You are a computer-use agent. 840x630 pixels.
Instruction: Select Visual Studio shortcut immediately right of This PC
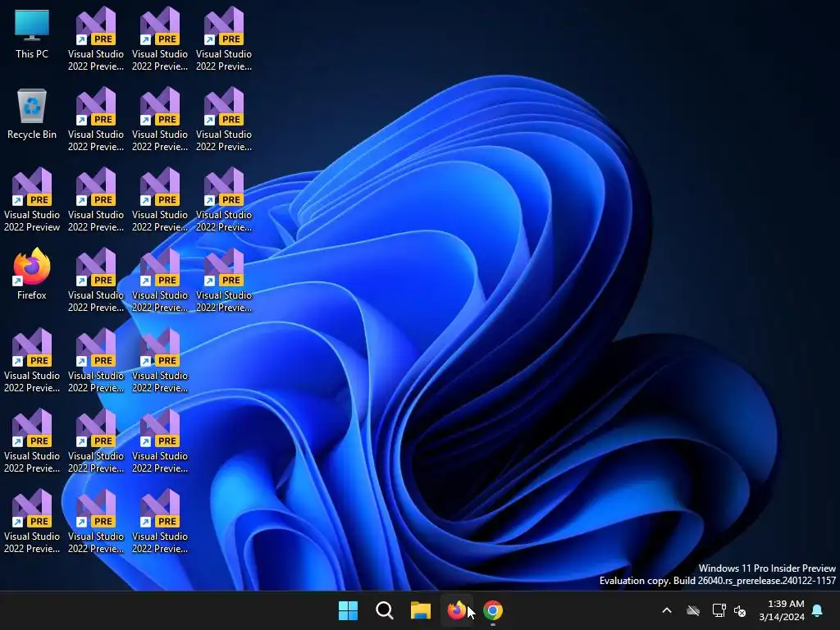[x=96, y=39]
